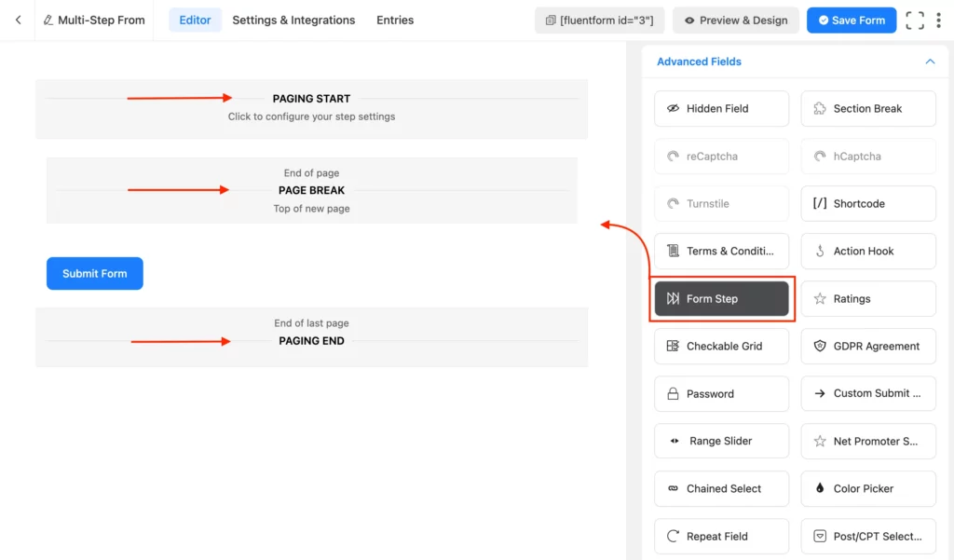This screenshot has width=954, height=560.
Task: Add a Turnstile field
Action: [x=721, y=203]
